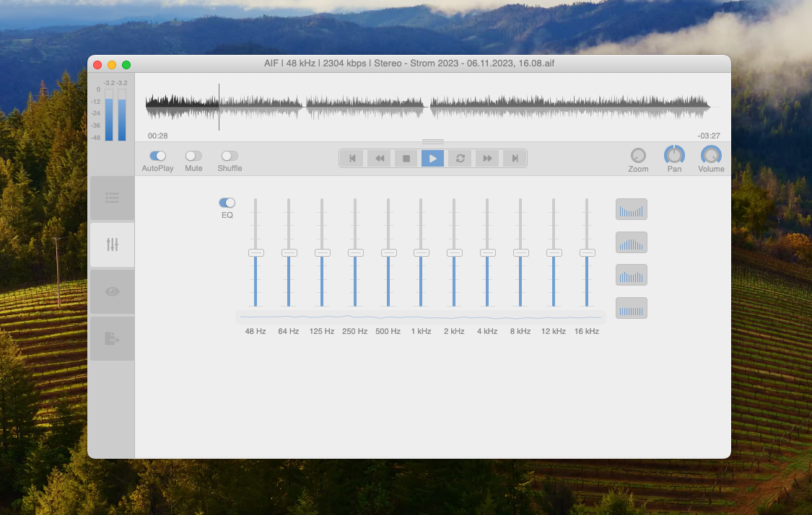Click the Volume knob
The height and width of the screenshot is (515, 812).
pyautogui.click(x=711, y=155)
